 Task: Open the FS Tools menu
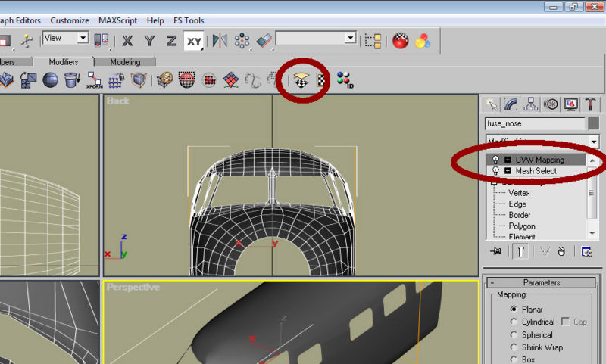coord(189,20)
